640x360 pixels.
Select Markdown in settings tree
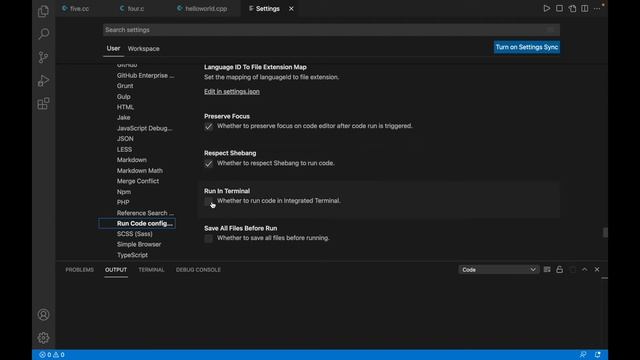[132, 160]
